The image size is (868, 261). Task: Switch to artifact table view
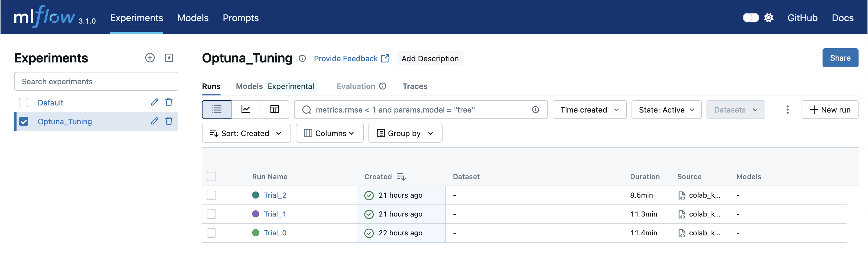coord(274,110)
